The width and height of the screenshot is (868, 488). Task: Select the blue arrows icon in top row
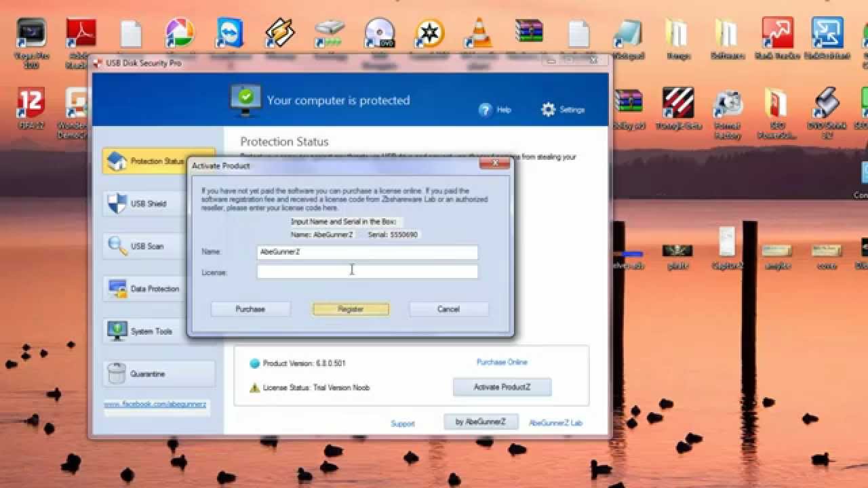(x=827, y=34)
